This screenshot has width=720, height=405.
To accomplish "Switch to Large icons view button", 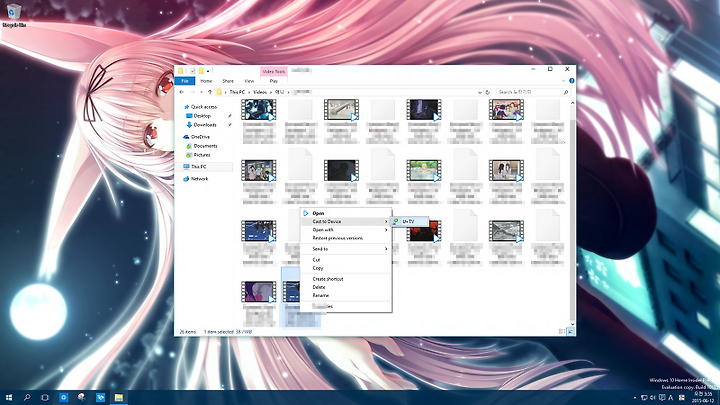I will (x=570, y=332).
